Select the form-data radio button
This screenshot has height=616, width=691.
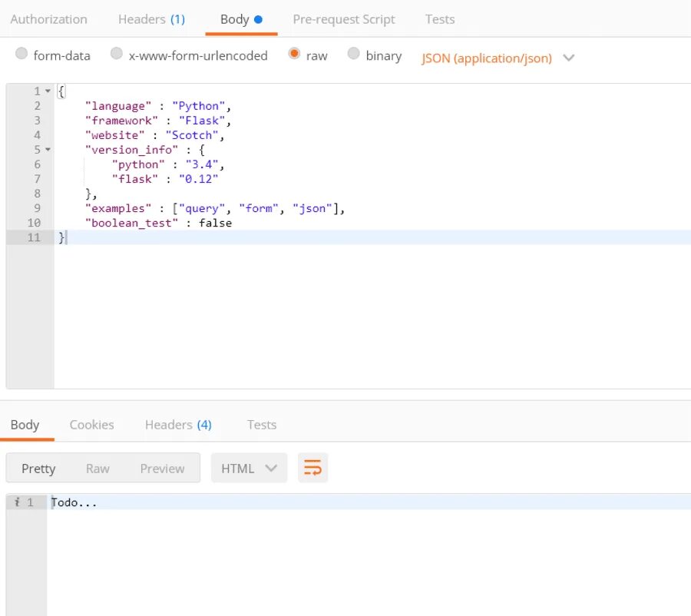[21, 53]
